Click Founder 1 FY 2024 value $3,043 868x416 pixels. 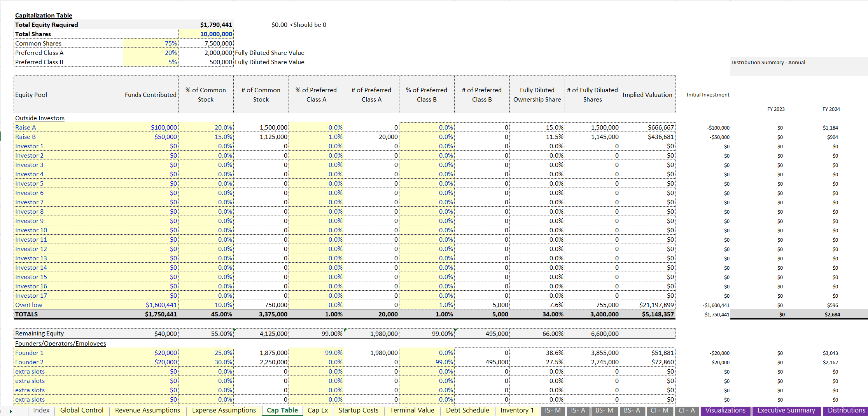[830, 353]
